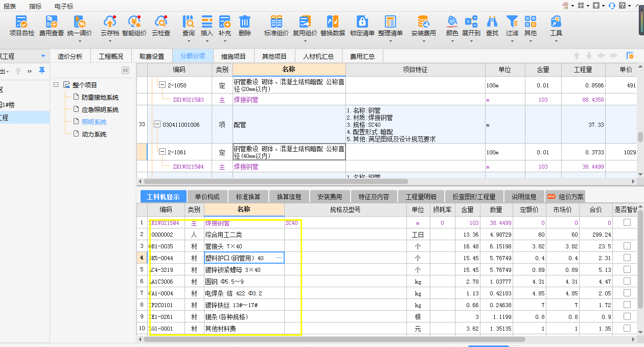Click the 查找 find binoculars icon
This screenshot has width=644, height=347.
tap(492, 22)
